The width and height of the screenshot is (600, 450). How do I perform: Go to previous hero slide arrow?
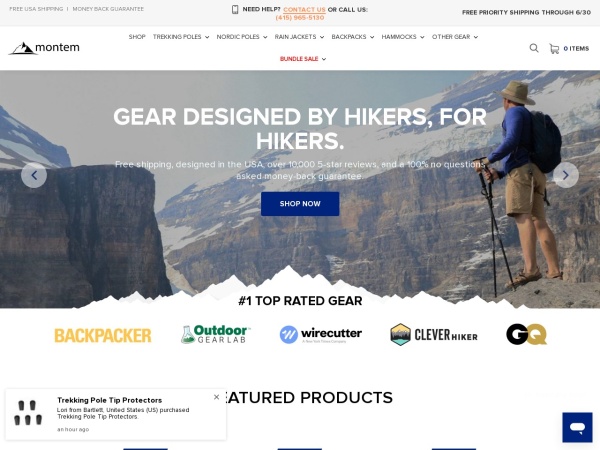click(34, 175)
